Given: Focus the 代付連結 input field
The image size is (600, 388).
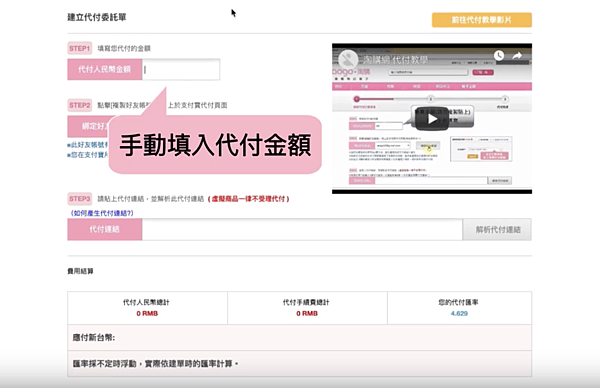Looking at the screenshot, I should 302,230.
